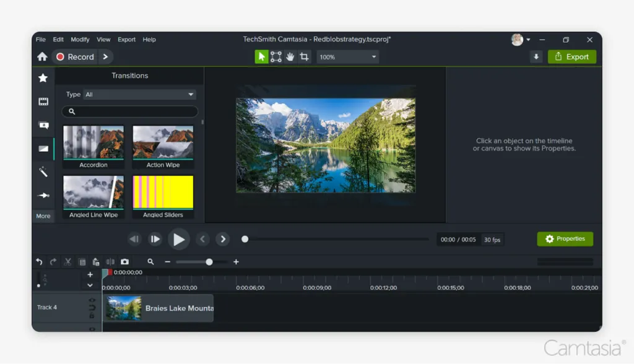Click the transitions search field
The width and height of the screenshot is (634, 364).
(x=130, y=111)
